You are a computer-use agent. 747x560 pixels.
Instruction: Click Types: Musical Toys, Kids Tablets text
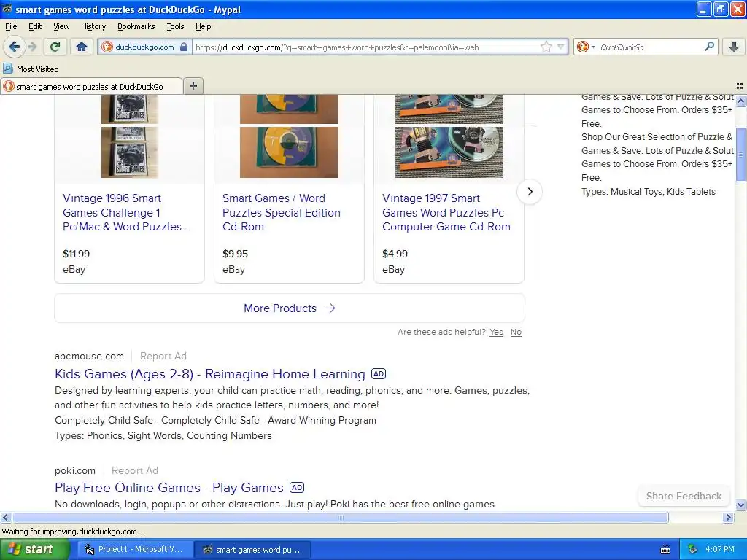point(648,192)
